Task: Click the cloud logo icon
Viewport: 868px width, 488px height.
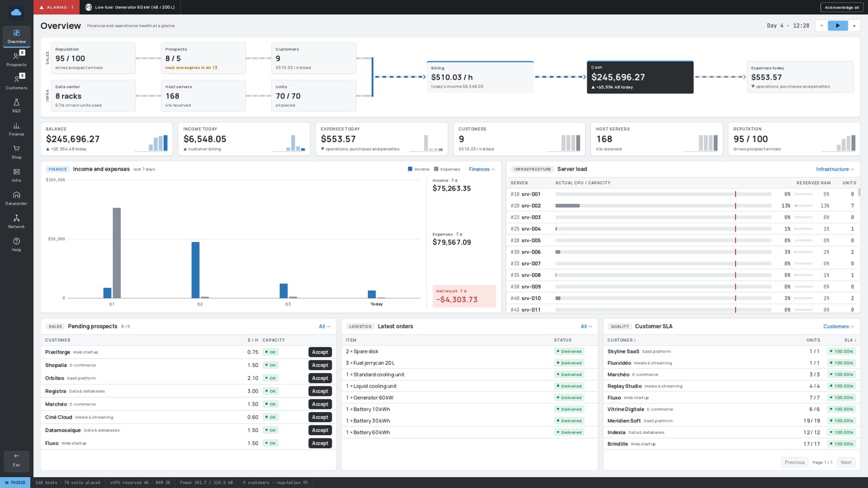Action: 16,12
